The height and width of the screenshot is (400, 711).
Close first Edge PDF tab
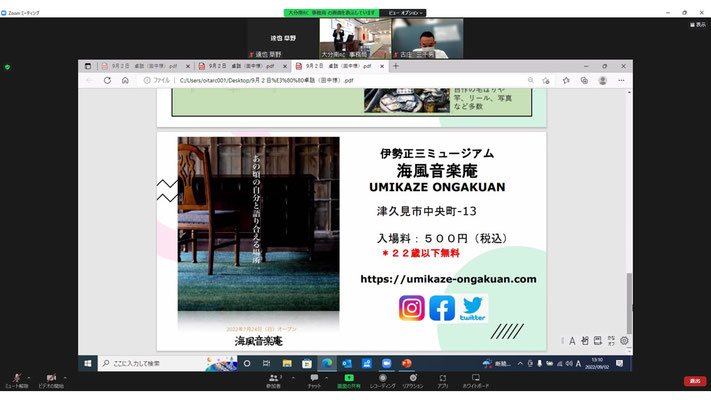coord(188,66)
